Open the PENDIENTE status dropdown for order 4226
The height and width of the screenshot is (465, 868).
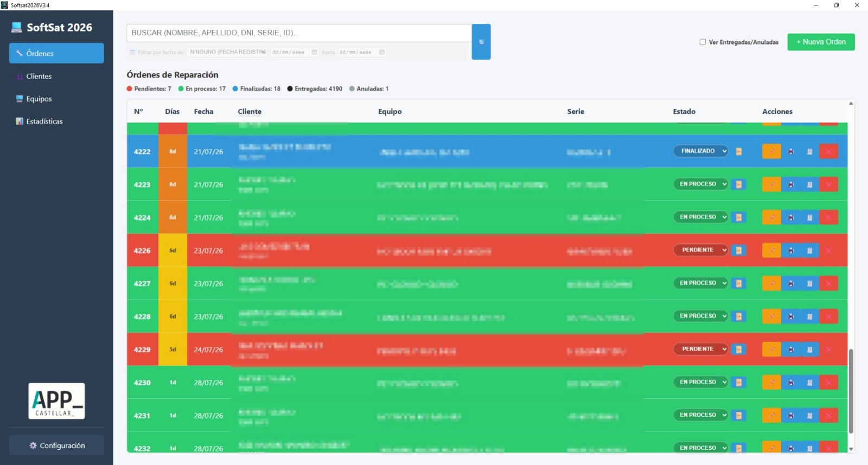click(x=700, y=250)
